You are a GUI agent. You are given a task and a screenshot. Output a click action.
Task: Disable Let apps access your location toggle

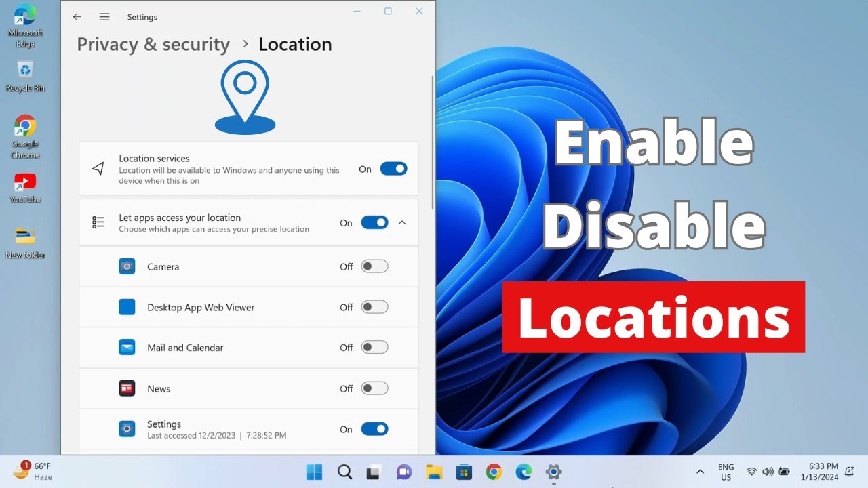pyautogui.click(x=374, y=222)
